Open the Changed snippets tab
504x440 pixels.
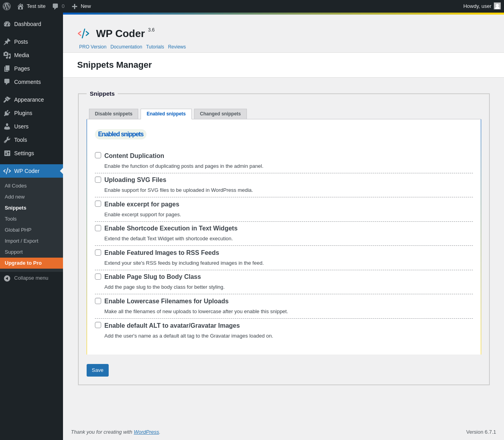point(220,114)
